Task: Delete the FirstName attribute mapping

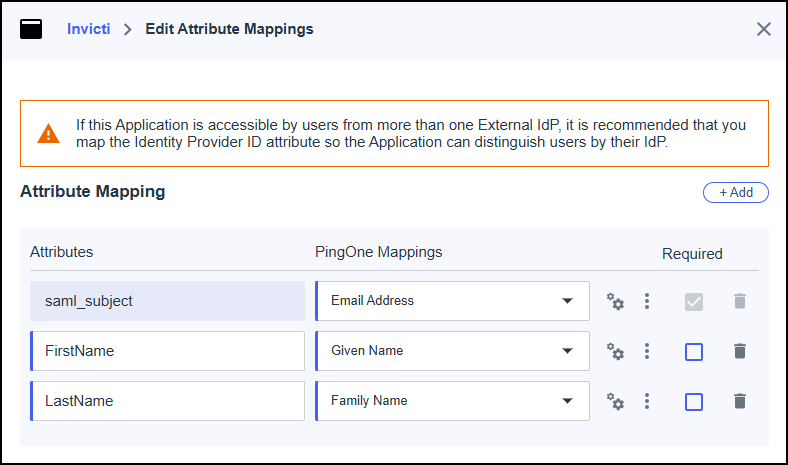Action: [740, 351]
